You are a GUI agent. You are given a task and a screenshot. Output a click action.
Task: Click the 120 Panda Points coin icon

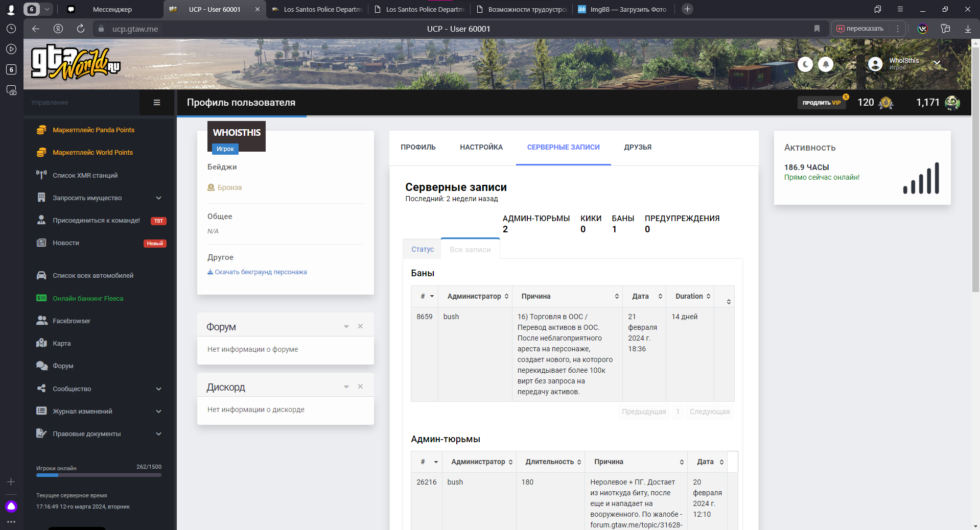(x=886, y=103)
